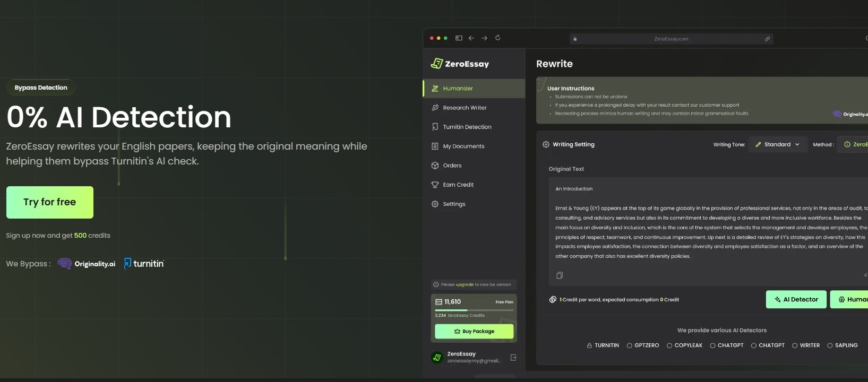
Task: Go to Turnitin Detection page
Action: pos(474,127)
